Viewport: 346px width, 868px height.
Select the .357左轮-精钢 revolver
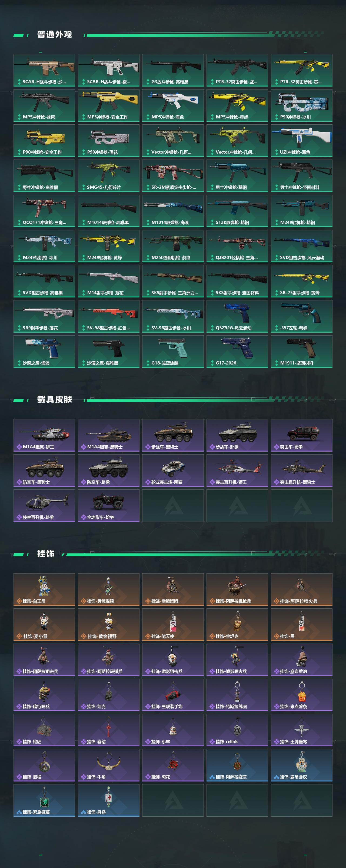pos(301,316)
